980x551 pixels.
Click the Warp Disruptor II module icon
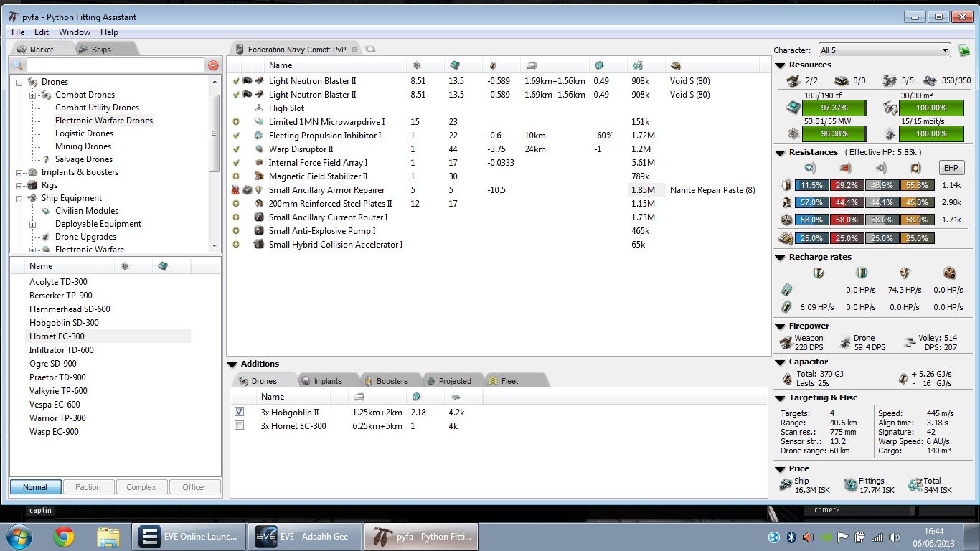click(x=259, y=149)
